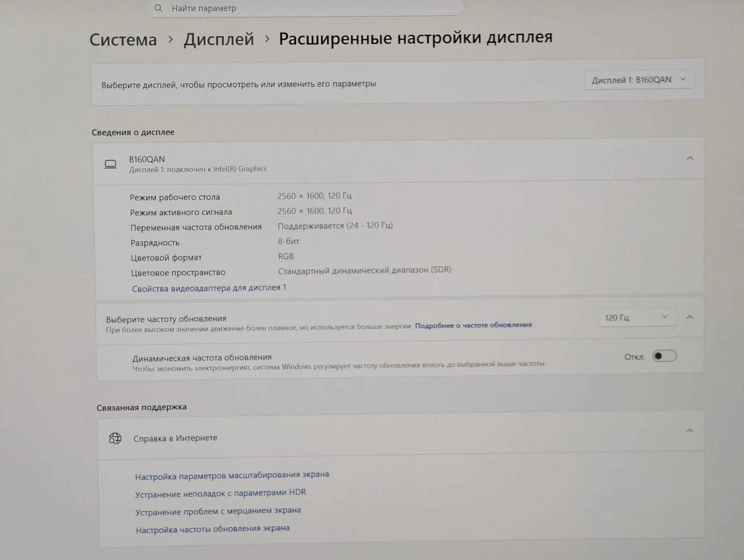Open the 120 Гц refresh rate dropdown
This screenshot has height=560, width=744.
(x=636, y=318)
